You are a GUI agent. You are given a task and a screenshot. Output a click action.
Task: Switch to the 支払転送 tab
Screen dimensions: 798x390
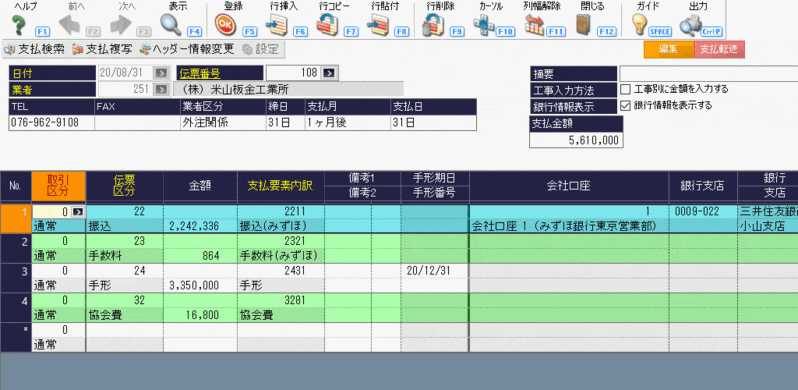719,49
